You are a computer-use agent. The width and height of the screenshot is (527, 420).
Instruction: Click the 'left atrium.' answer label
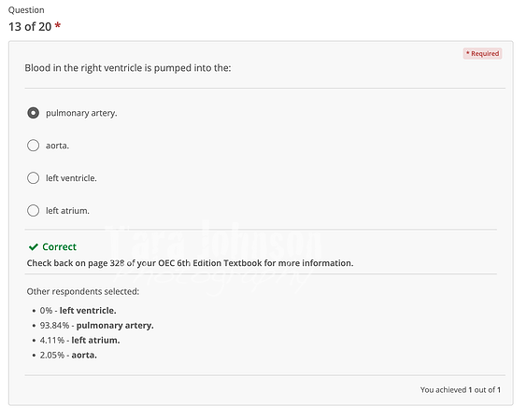pyautogui.click(x=67, y=211)
